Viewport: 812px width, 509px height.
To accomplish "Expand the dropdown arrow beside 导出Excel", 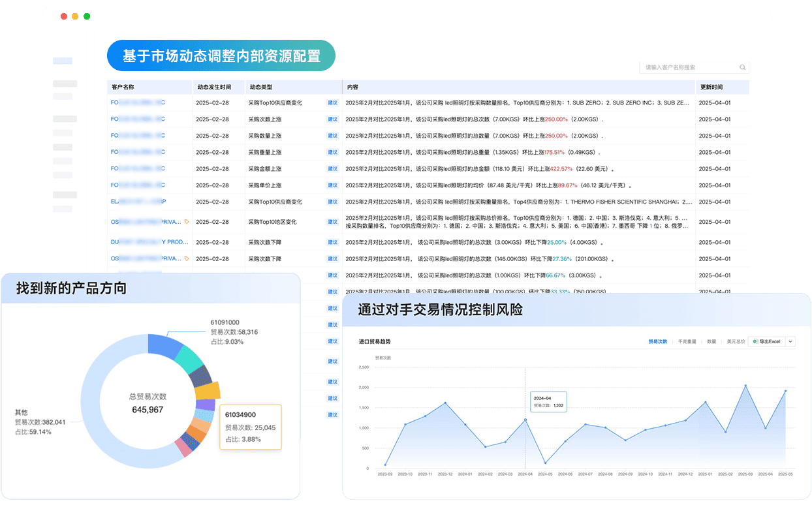I will 790,341.
